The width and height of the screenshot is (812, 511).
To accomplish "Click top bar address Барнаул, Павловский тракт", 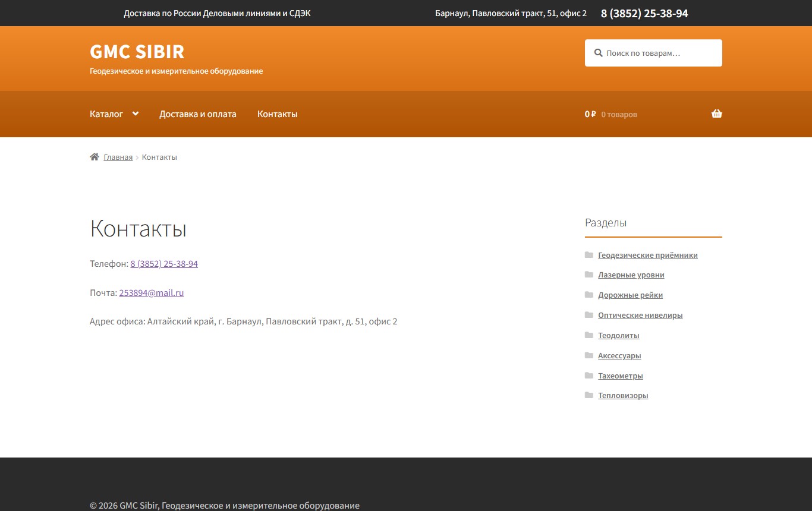I will point(511,13).
